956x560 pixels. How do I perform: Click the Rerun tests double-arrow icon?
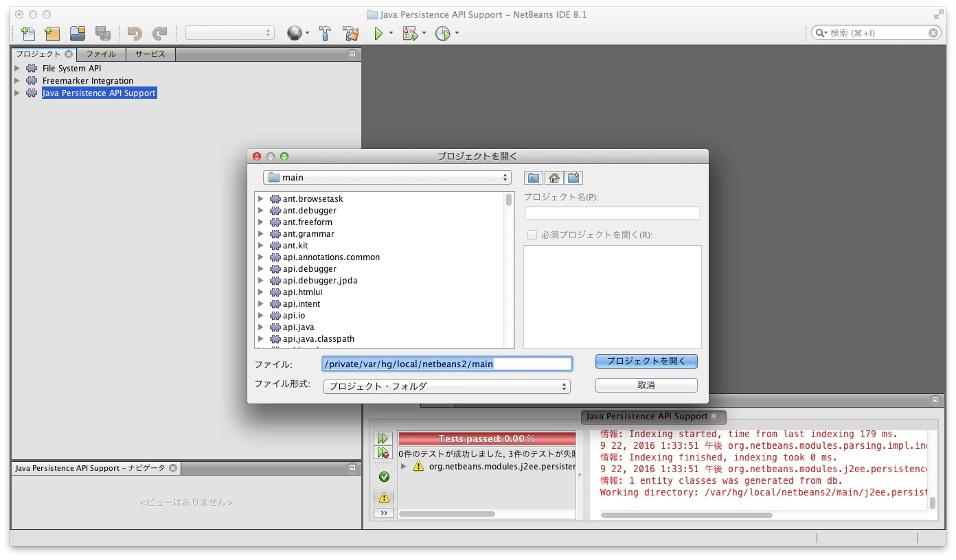pyautogui.click(x=384, y=439)
